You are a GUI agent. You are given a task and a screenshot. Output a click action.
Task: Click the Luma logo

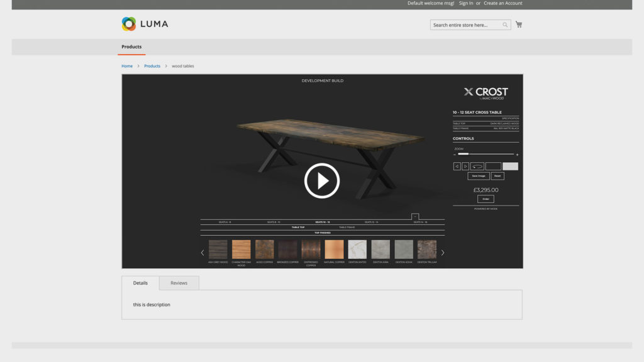pyautogui.click(x=145, y=24)
